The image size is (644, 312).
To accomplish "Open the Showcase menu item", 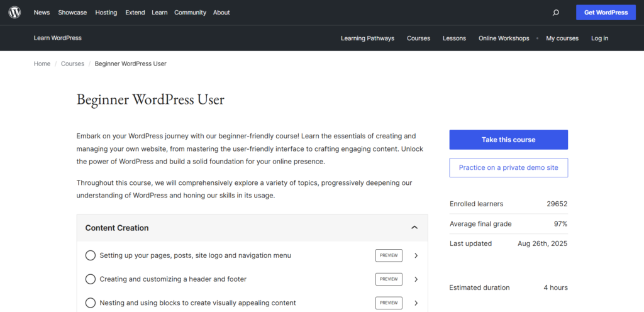I will click(72, 13).
